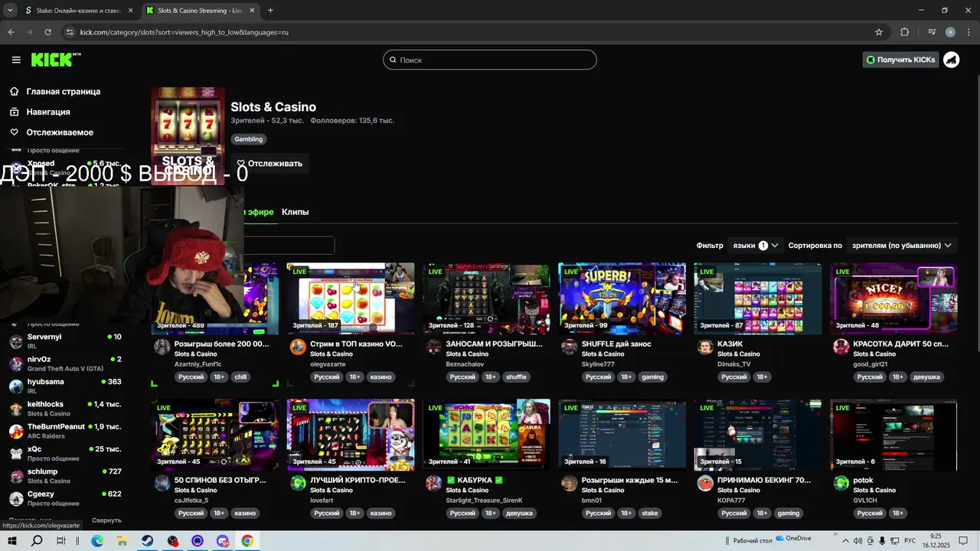This screenshot has width=980, height=551.
Task: Reload the page
Action: (48, 32)
